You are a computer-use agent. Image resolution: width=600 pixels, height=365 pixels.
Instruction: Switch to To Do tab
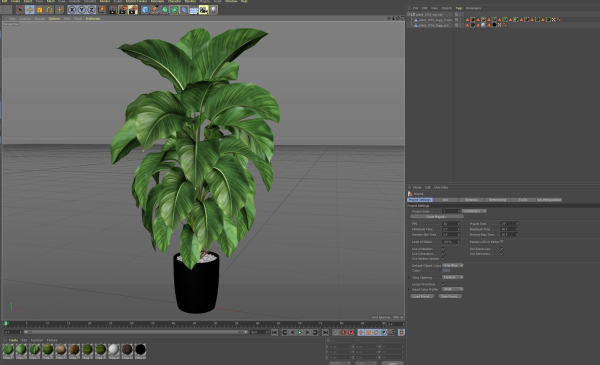tap(523, 200)
